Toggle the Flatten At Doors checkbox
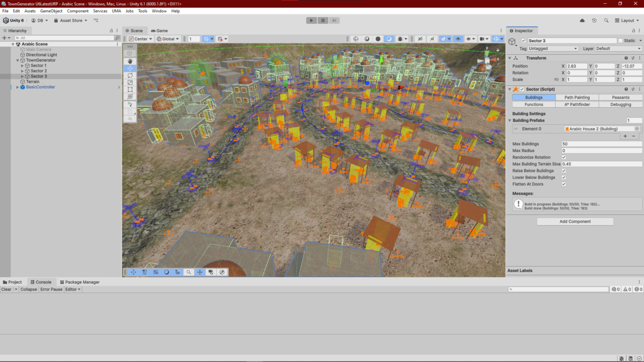The image size is (644, 362). tap(563, 184)
